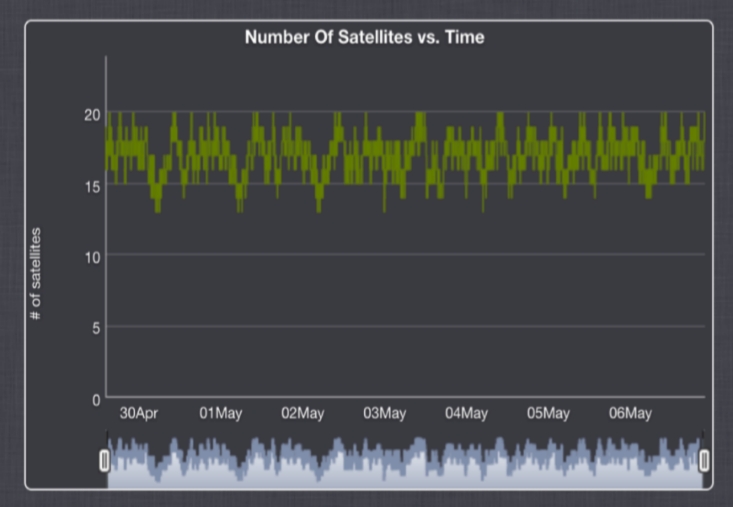This screenshot has height=507, width=733.
Task: Click the y-axis value 20
Action: (x=91, y=115)
